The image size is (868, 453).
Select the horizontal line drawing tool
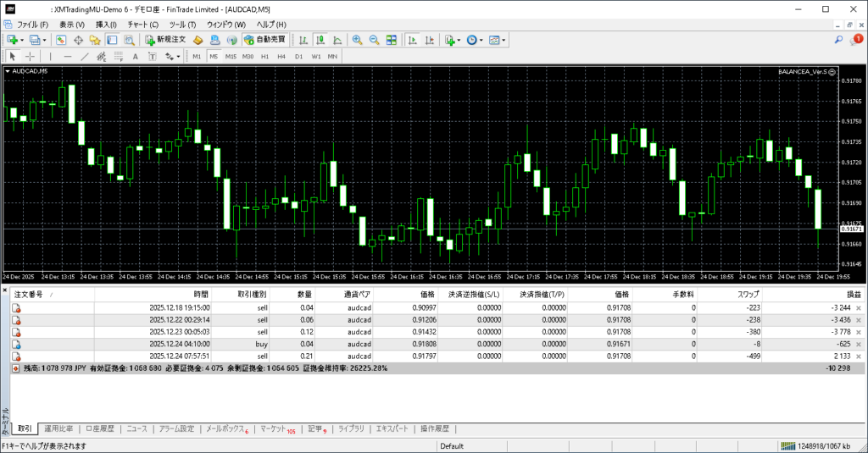pyautogui.click(x=68, y=57)
